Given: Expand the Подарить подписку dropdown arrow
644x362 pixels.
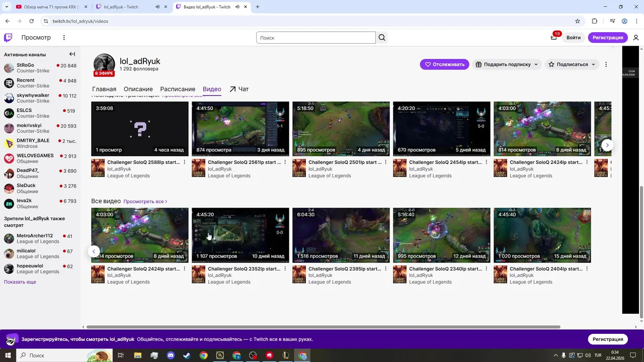Looking at the screenshot, I should 536,64.
